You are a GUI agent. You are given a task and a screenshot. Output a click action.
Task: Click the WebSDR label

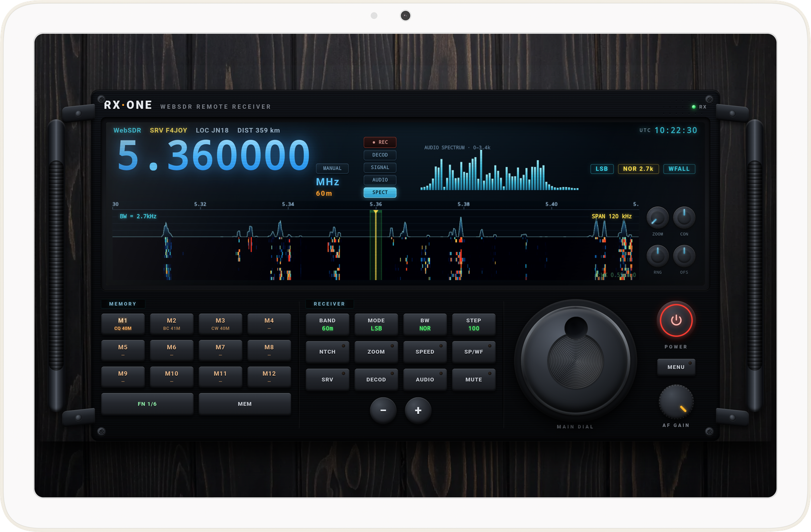(x=127, y=130)
